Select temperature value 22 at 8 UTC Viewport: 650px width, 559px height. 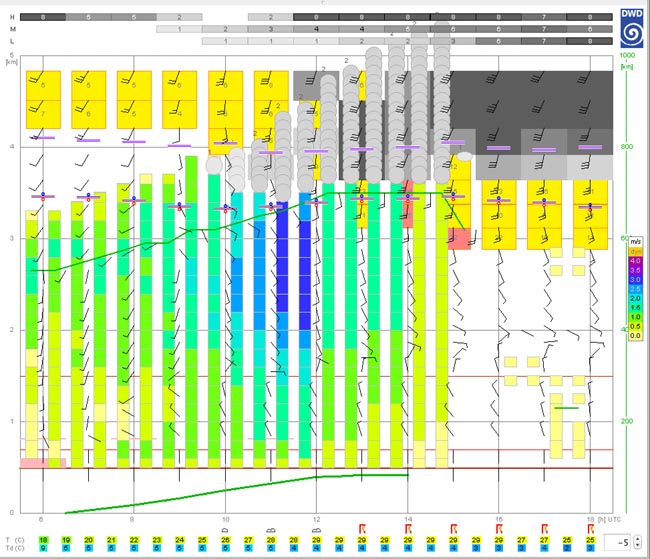tap(134, 540)
